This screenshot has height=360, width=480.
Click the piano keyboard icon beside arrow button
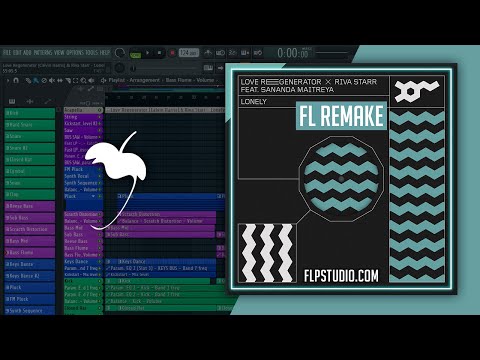tap(208, 68)
